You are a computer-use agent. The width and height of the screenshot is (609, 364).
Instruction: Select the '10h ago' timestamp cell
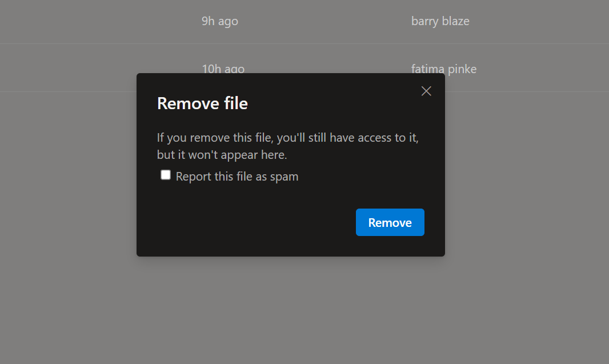coord(223,69)
